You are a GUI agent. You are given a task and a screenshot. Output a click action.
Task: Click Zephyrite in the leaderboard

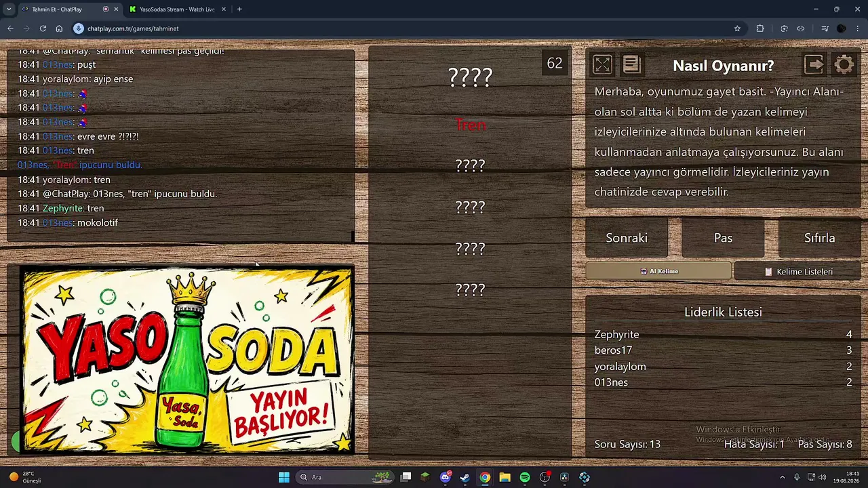click(616, 334)
